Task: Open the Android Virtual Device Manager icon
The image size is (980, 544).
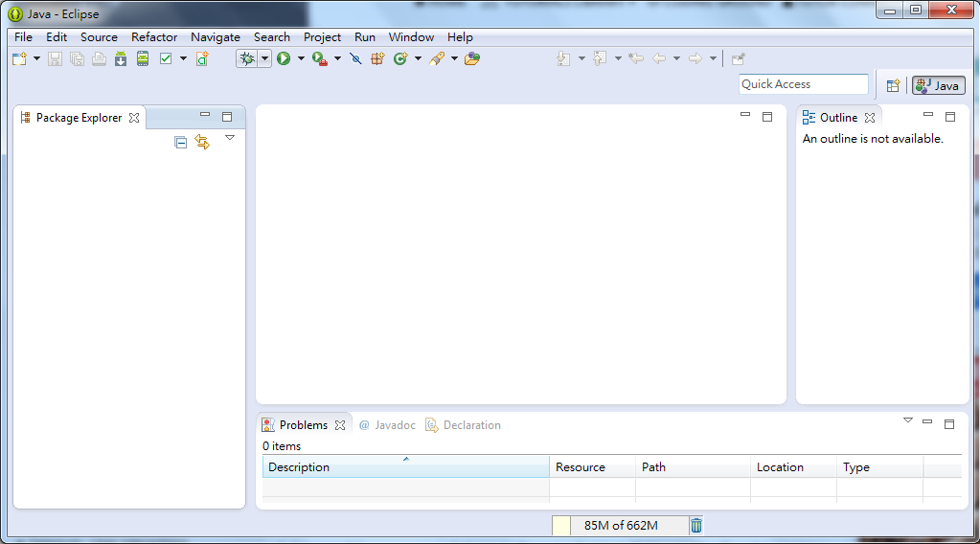Action: tap(143, 58)
